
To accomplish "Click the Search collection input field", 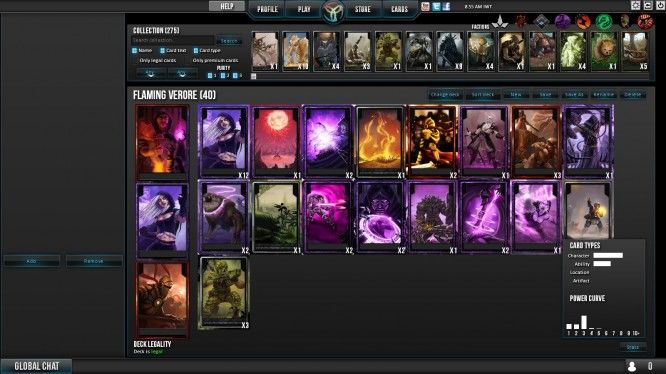I will (x=172, y=41).
